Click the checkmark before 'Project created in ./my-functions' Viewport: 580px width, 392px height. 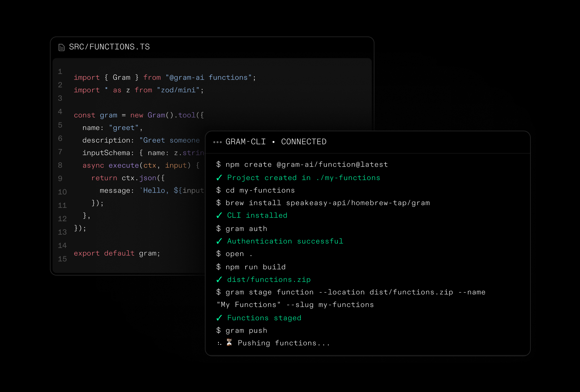(219, 178)
